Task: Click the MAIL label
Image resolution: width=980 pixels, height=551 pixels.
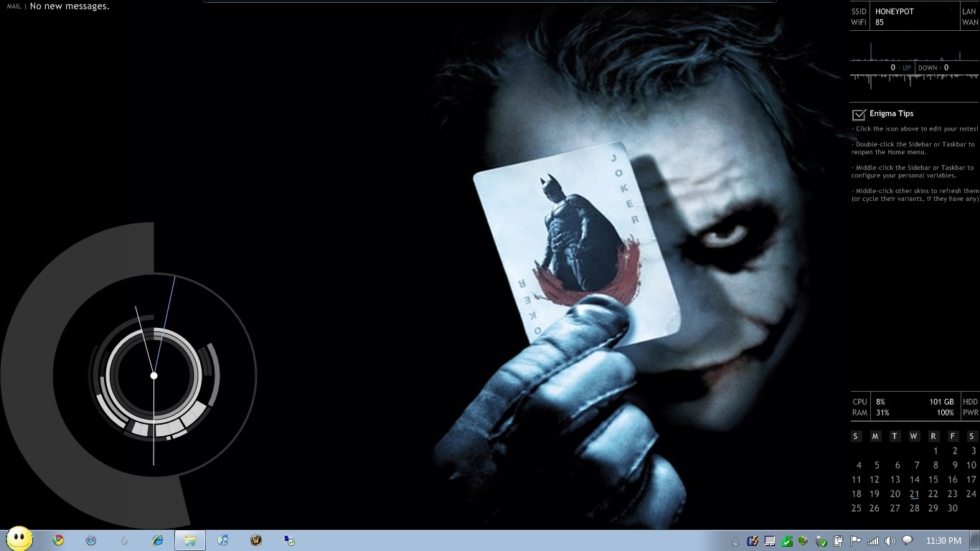Action: click(14, 6)
